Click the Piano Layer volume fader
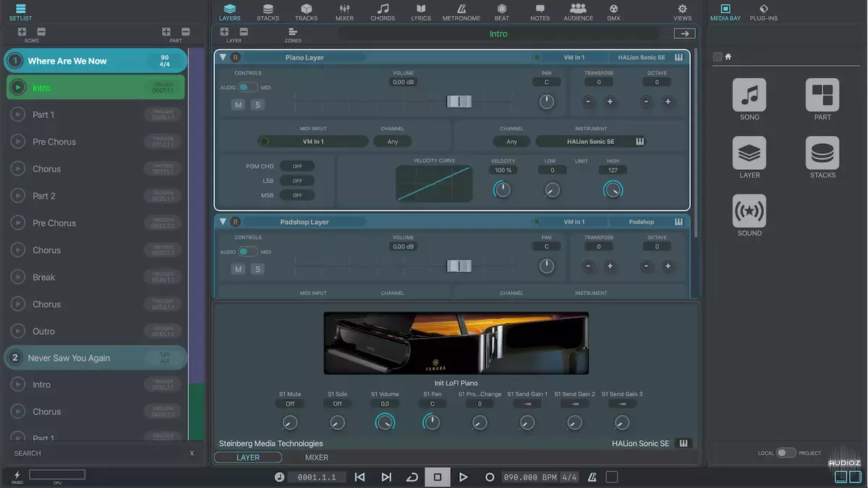The height and width of the screenshot is (488, 868). [459, 102]
